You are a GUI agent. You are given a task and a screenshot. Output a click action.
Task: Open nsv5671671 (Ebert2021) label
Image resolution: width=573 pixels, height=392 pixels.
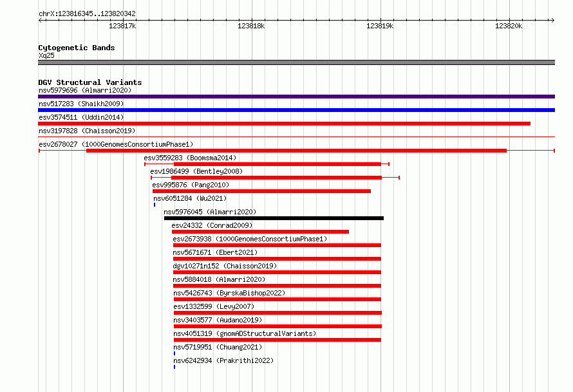pyautogui.click(x=215, y=252)
